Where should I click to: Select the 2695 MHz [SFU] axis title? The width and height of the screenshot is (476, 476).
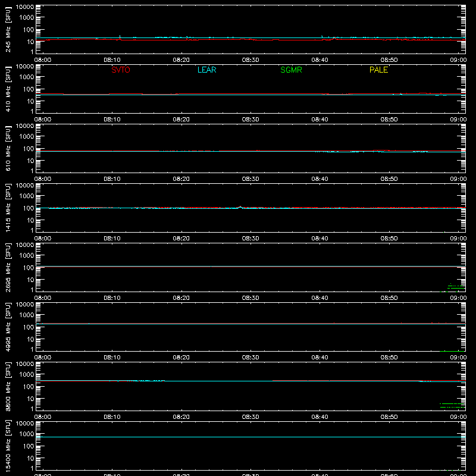coord(8,267)
